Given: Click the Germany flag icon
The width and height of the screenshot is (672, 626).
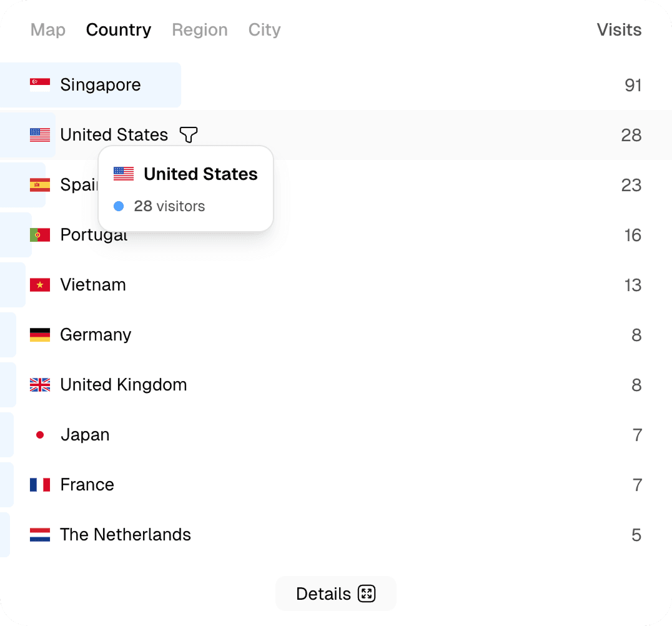Looking at the screenshot, I should coord(40,335).
